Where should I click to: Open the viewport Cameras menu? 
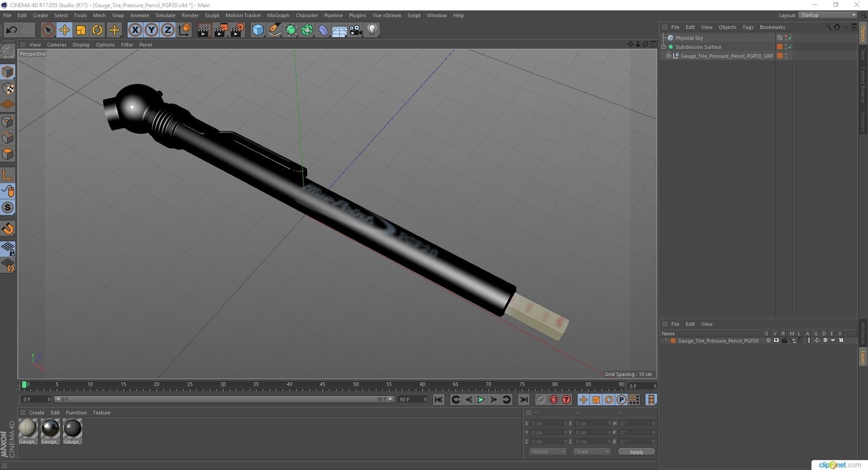click(x=57, y=45)
